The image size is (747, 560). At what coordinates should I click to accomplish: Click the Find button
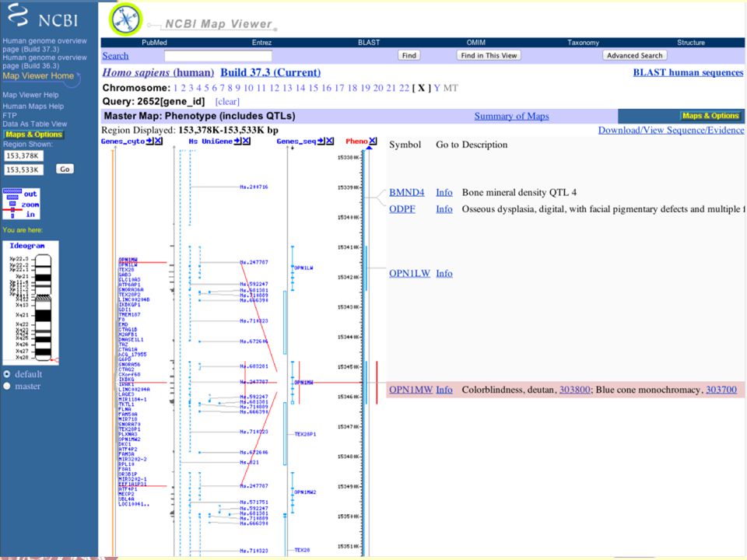(409, 55)
